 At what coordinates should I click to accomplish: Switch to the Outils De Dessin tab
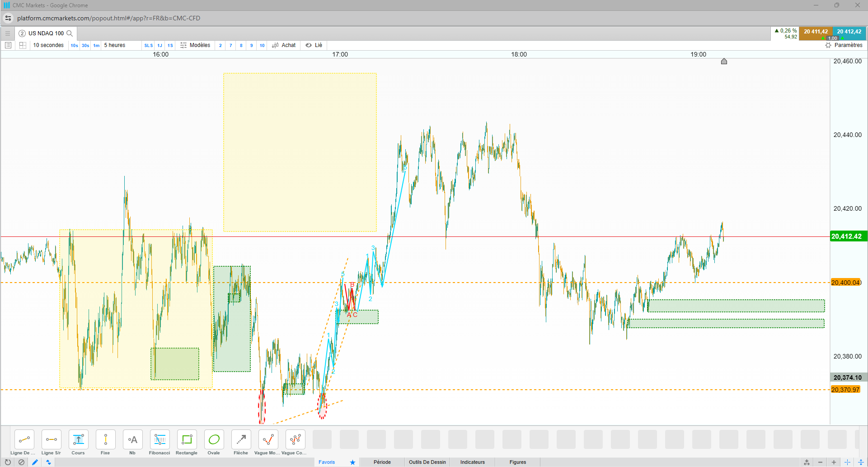[427, 462]
